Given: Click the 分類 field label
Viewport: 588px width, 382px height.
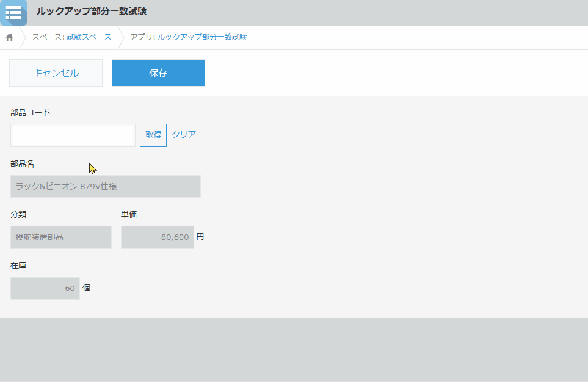Looking at the screenshot, I should 18,214.
